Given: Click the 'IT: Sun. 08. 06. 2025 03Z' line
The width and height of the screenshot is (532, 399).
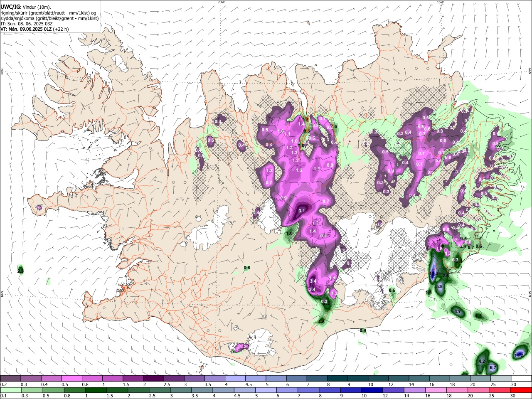Looking at the screenshot, I should [x=27, y=24].
